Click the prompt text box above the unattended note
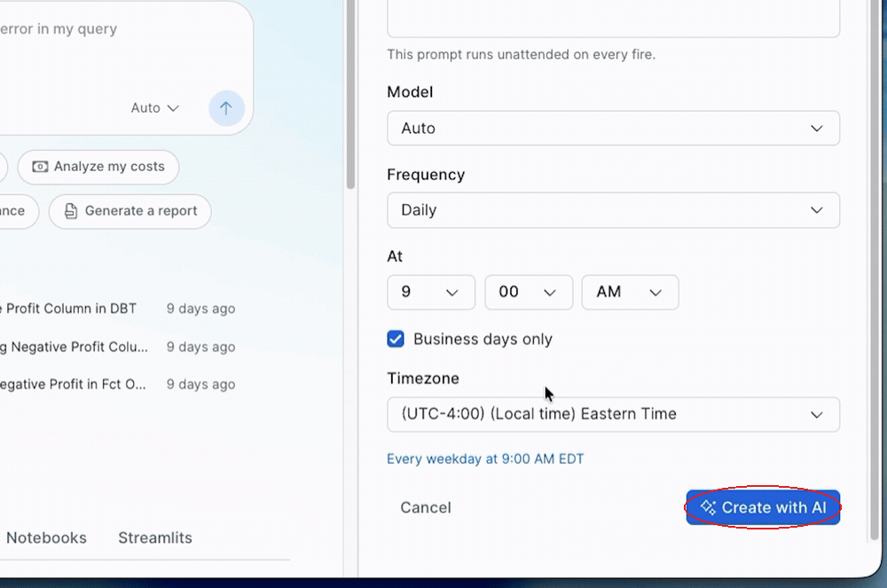 point(613,19)
